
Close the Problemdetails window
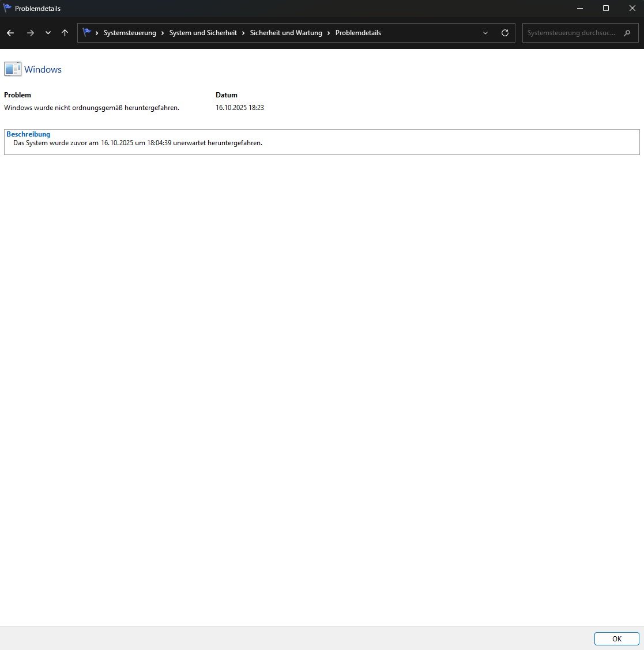click(x=632, y=8)
